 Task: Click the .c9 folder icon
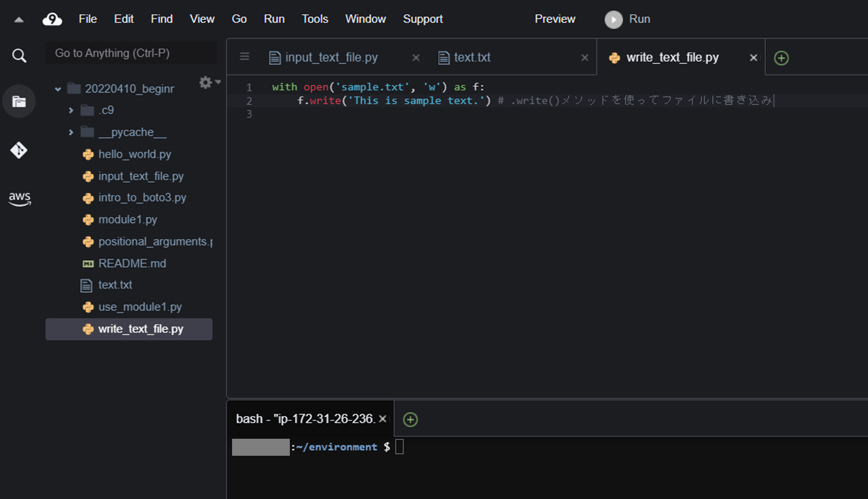pos(87,110)
